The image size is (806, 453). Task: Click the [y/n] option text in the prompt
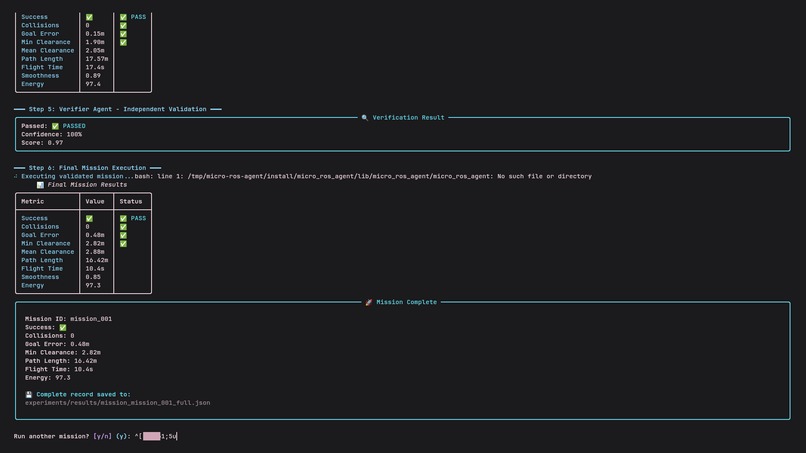102,437
